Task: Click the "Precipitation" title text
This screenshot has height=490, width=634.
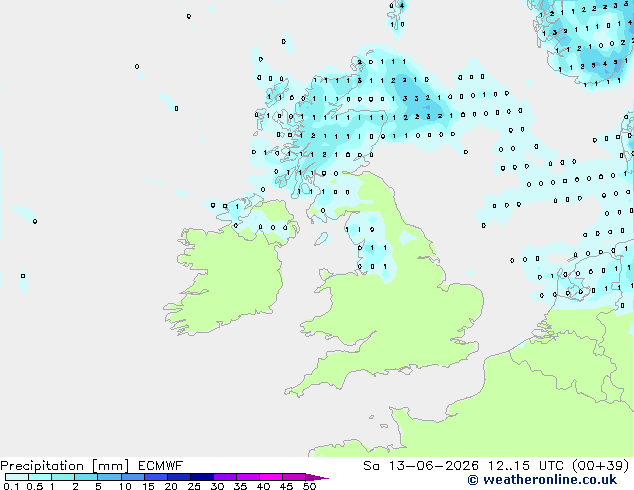Action: pyautogui.click(x=42, y=466)
